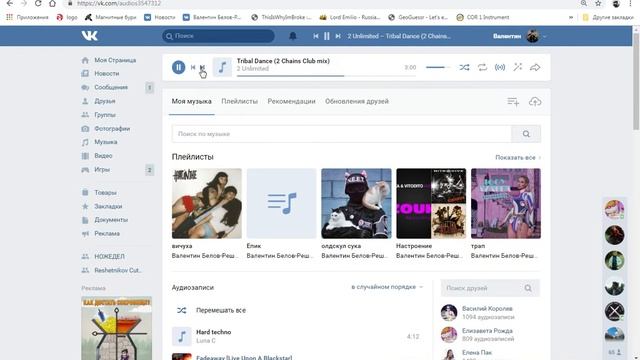Click the 2 Unlimited track title in header
The width and height of the screenshot is (640, 360).
click(399, 36)
